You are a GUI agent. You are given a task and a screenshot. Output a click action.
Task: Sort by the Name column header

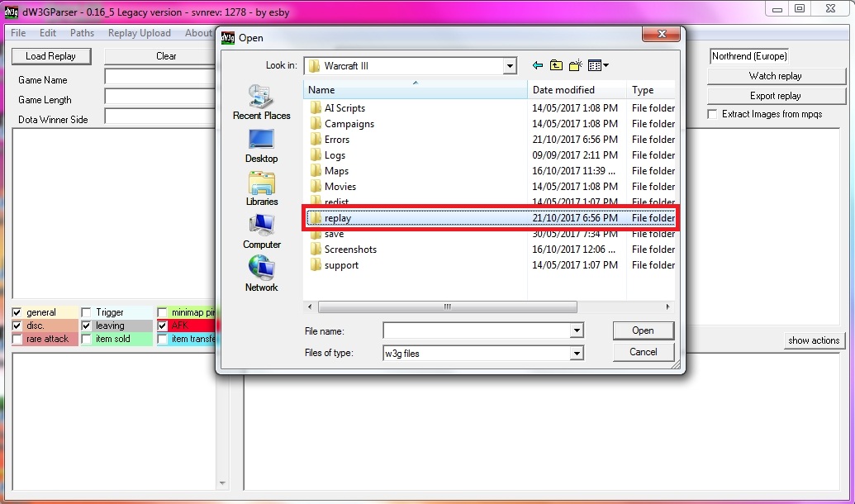pyautogui.click(x=416, y=90)
